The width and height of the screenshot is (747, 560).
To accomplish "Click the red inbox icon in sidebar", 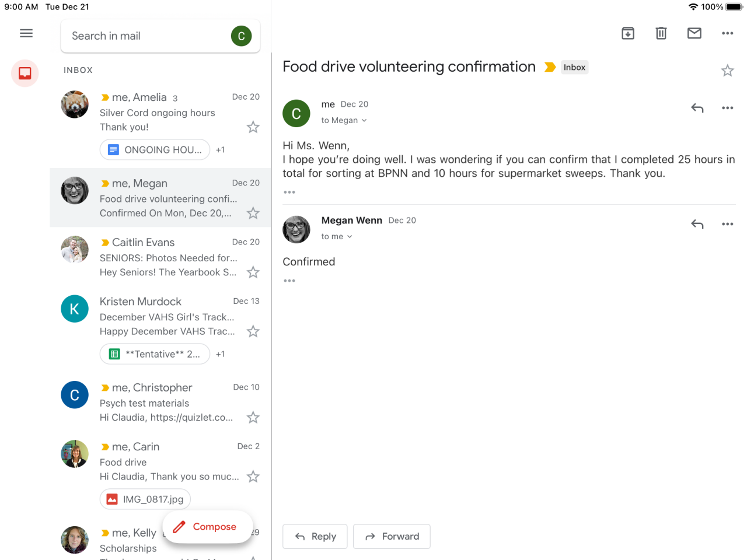I will click(25, 73).
